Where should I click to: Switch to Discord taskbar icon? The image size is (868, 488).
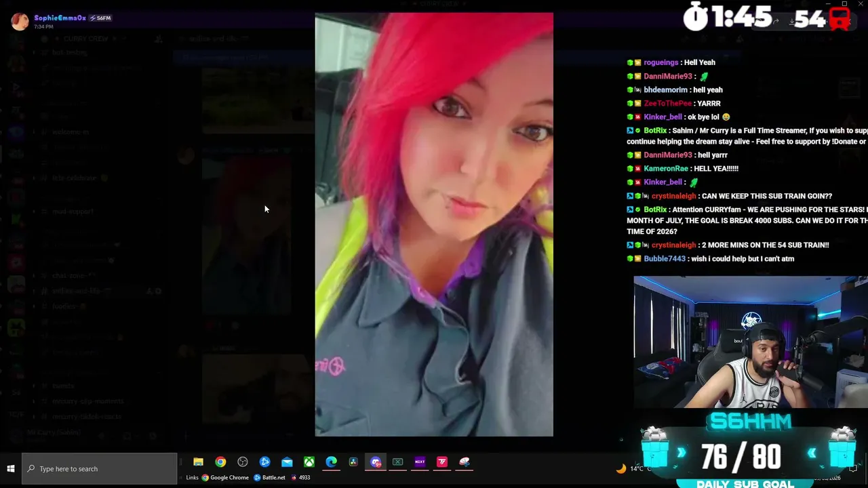(x=376, y=462)
